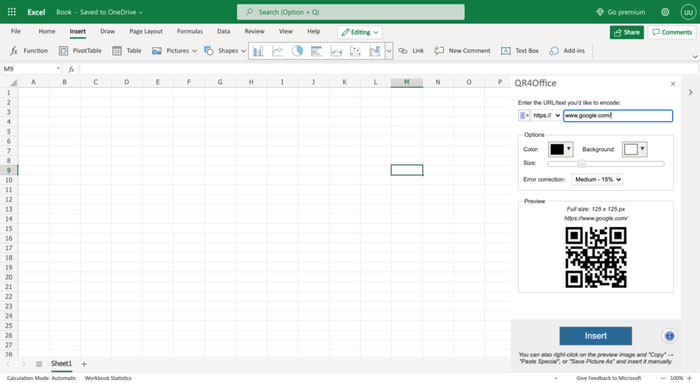The image size is (700, 383).
Task: Insert a bar chart
Action: (317, 51)
